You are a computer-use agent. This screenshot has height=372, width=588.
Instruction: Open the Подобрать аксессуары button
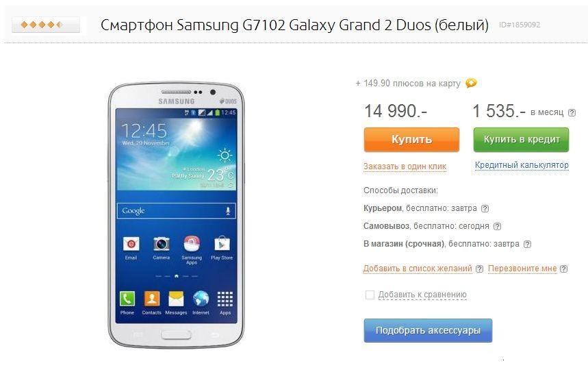point(428,330)
